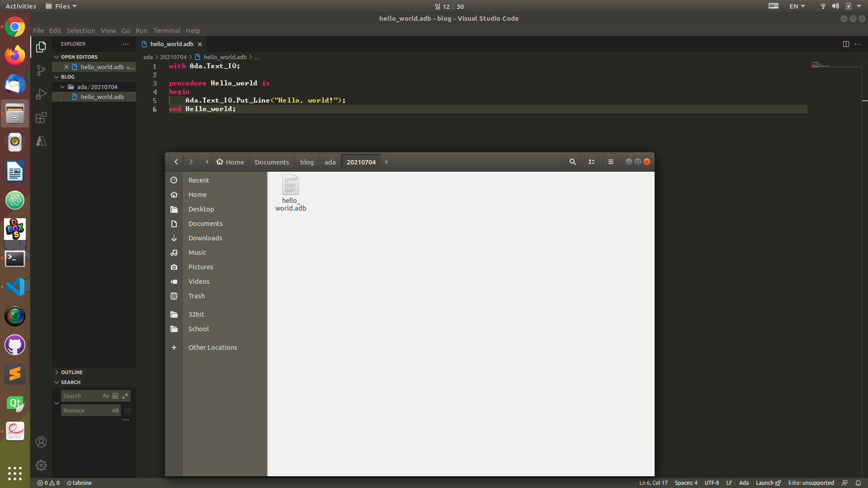Open the Run and Debug view

(41, 94)
